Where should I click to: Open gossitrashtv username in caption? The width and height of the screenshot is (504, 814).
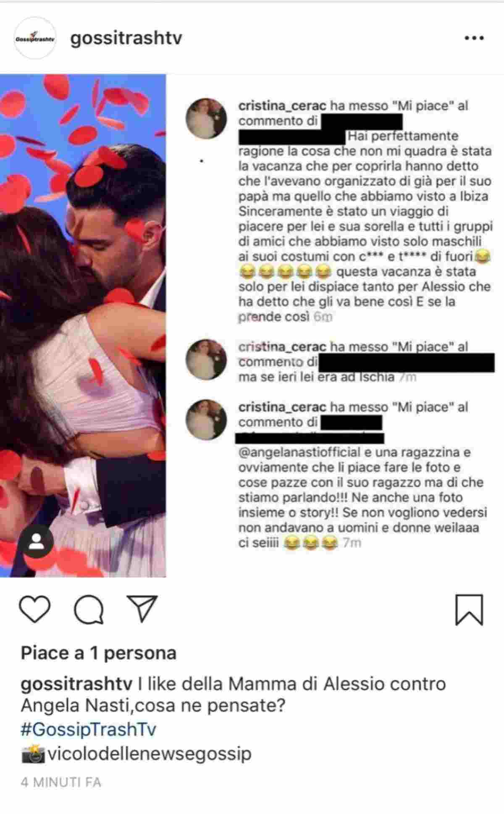77,684
